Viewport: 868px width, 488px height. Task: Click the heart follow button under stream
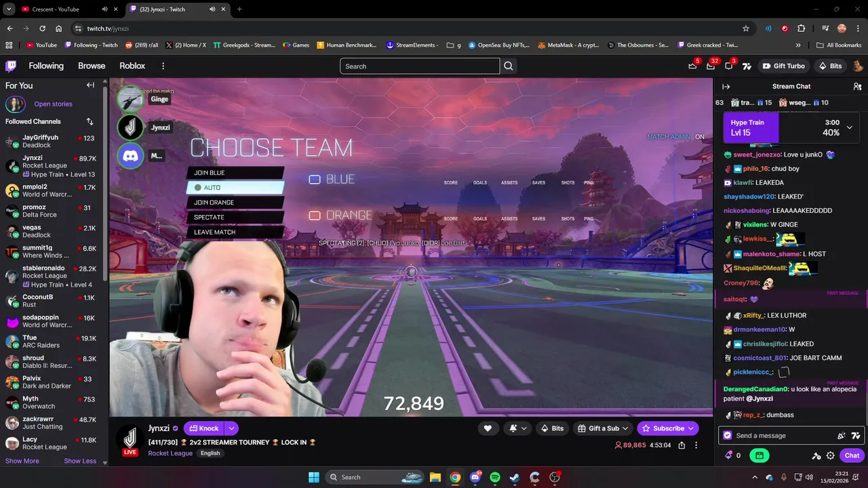(x=487, y=428)
